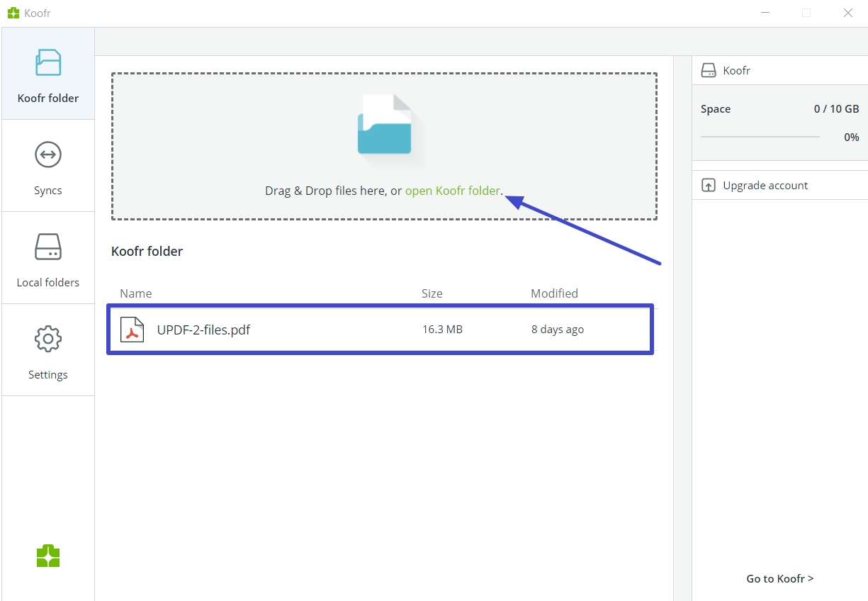
Task: Follow the 'Go to Koofr >' link
Action: [x=780, y=578]
